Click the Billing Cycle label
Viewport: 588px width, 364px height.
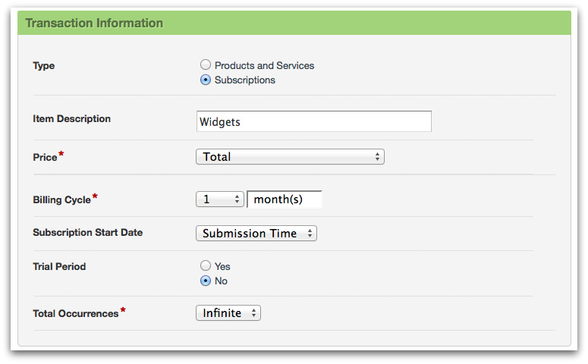pos(61,200)
